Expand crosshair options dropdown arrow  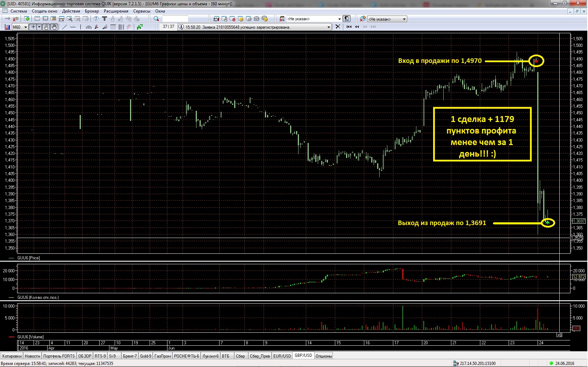coord(39,27)
